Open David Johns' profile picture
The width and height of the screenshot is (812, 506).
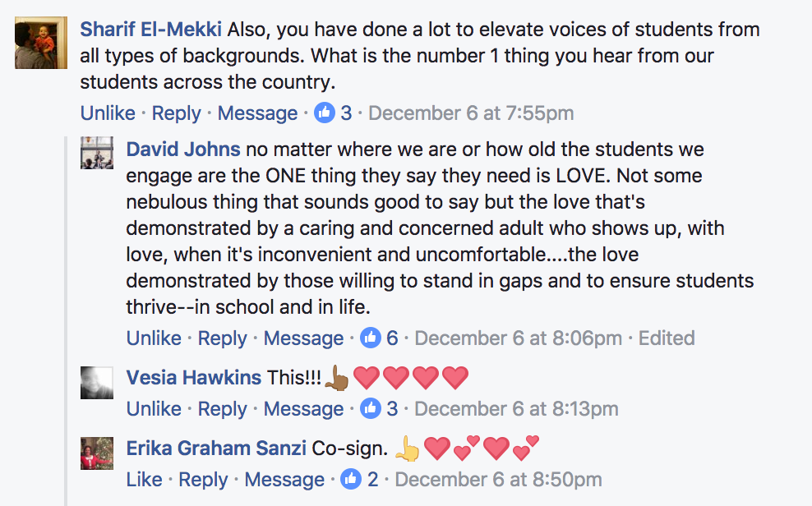point(97,153)
